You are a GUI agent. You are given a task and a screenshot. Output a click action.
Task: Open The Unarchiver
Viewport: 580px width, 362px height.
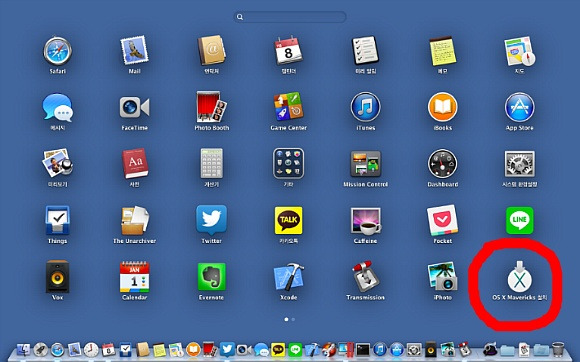click(x=135, y=220)
